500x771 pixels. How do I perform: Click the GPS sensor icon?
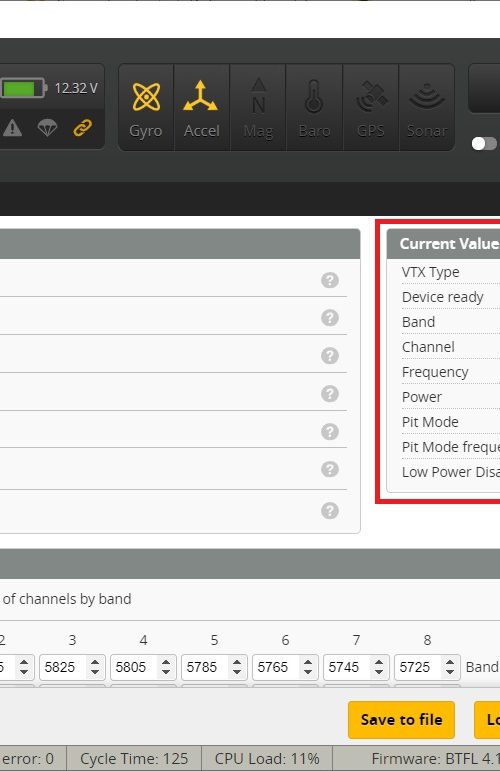[x=371, y=108]
